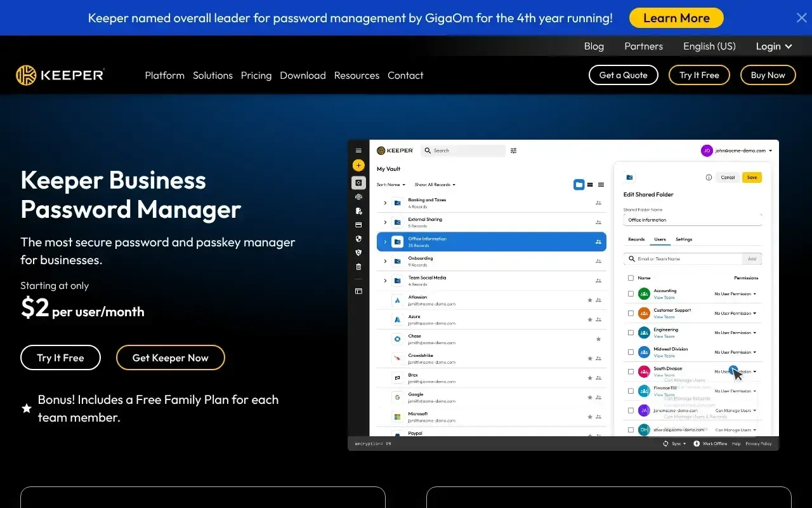This screenshot has width=812, height=508.
Task: Click the info icon beside Cancel
Action: tap(709, 177)
